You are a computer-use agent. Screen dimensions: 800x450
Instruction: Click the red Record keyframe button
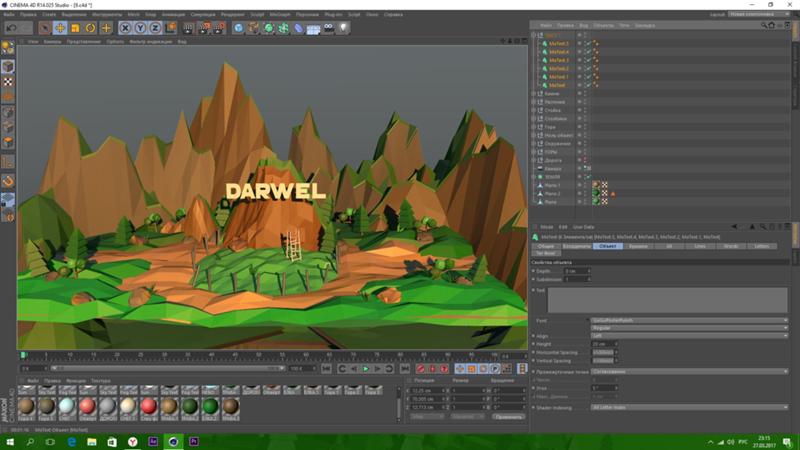tap(420, 368)
